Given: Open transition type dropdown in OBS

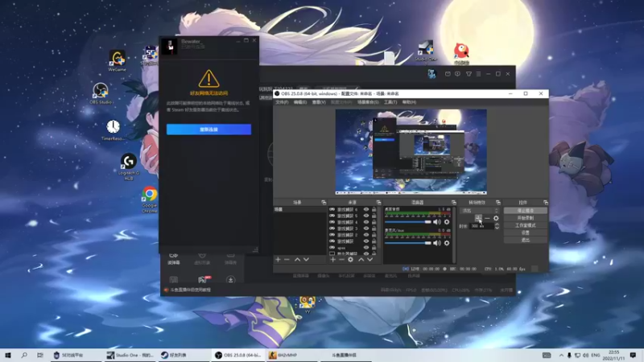Looking at the screenshot, I should 480,211.
